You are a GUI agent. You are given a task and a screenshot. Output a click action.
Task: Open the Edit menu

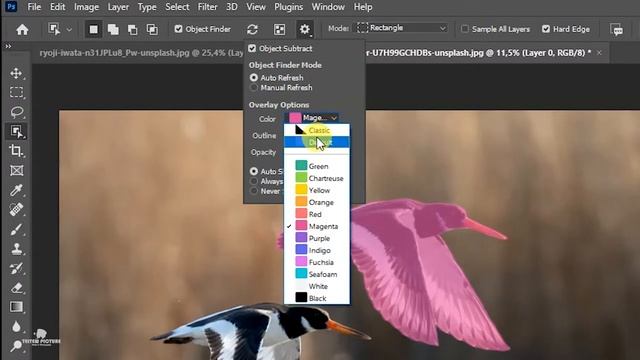click(58, 7)
